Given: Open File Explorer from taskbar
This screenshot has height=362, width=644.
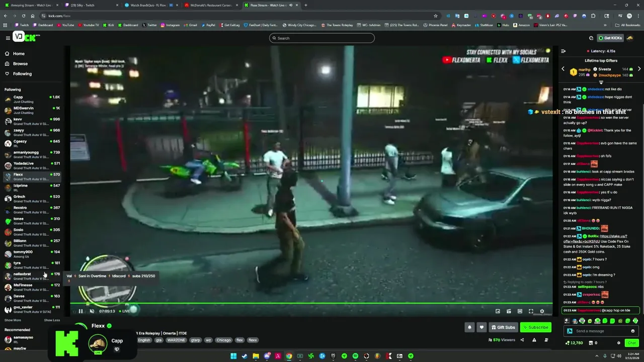Looking at the screenshot, I should [256, 356].
